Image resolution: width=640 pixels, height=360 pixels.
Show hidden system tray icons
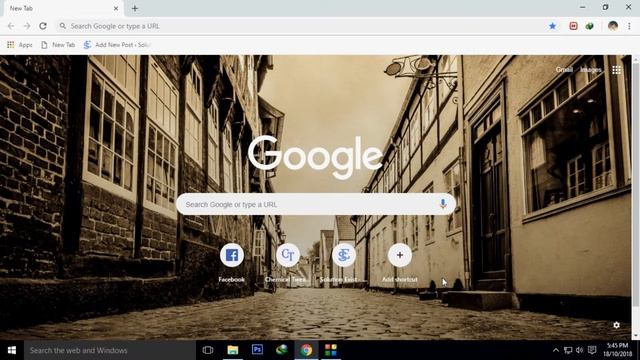tap(556, 350)
